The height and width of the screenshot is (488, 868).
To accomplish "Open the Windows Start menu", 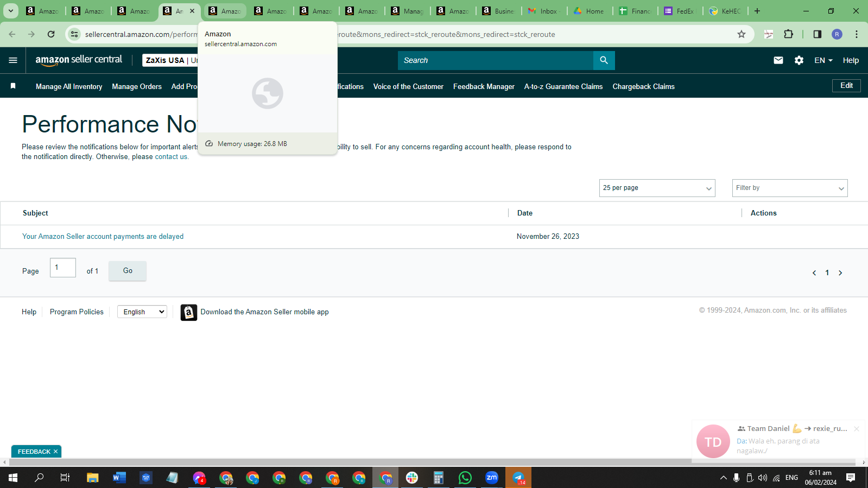I will click(x=13, y=478).
